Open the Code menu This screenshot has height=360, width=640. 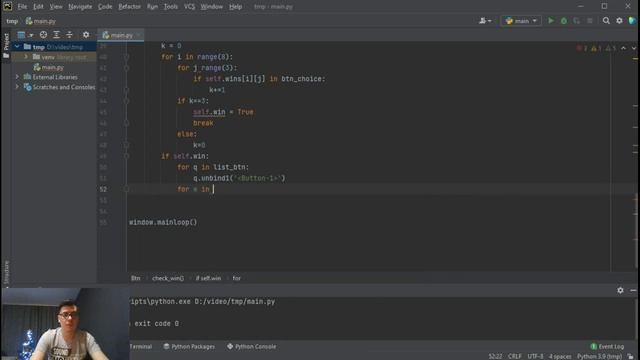pyautogui.click(x=105, y=7)
